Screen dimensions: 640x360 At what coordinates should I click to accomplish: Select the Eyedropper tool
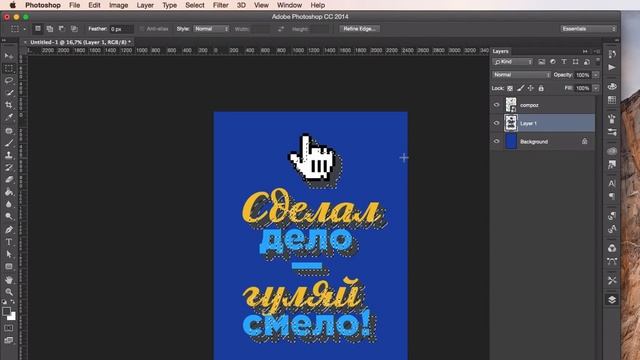coord(9,117)
